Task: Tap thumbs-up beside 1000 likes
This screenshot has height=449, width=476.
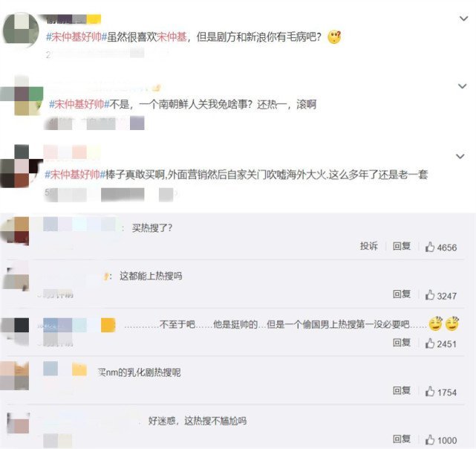Action: [x=430, y=439]
